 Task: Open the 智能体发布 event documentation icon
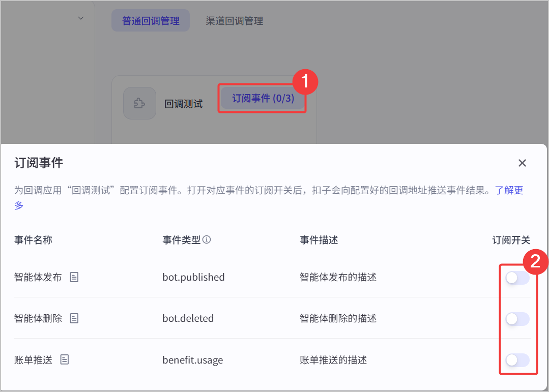(x=74, y=277)
